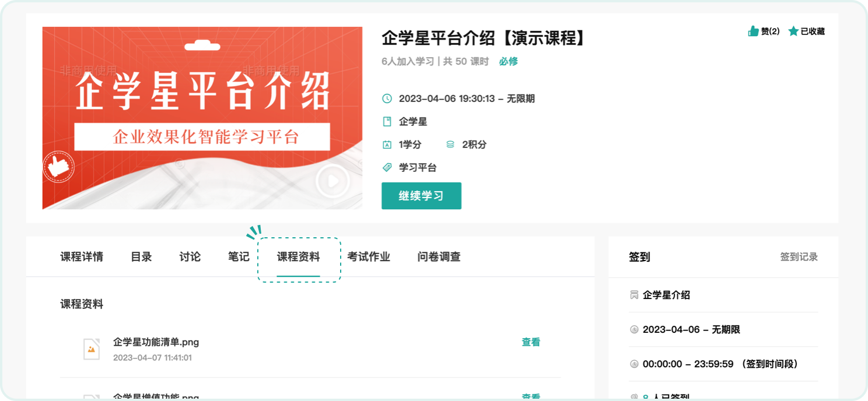The height and width of the screenshot is (401, 868).
Task: Open the 问卷调查 tab
Action: coord(439,257)
